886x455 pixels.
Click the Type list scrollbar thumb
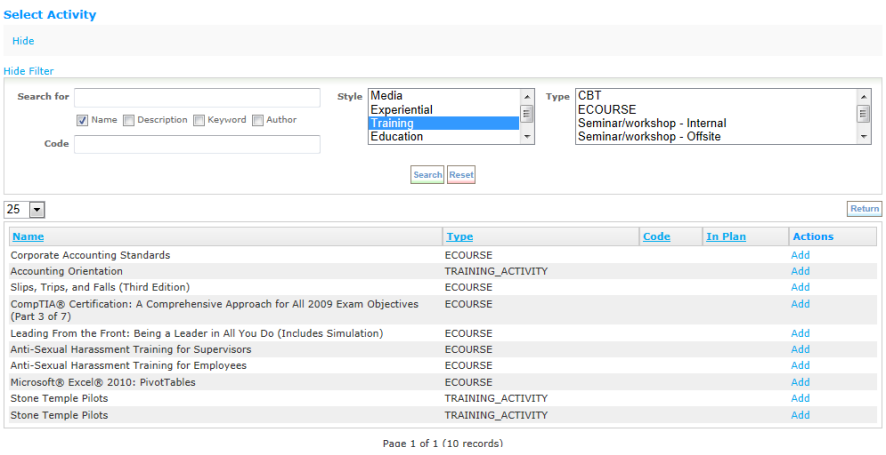(863, 114)
